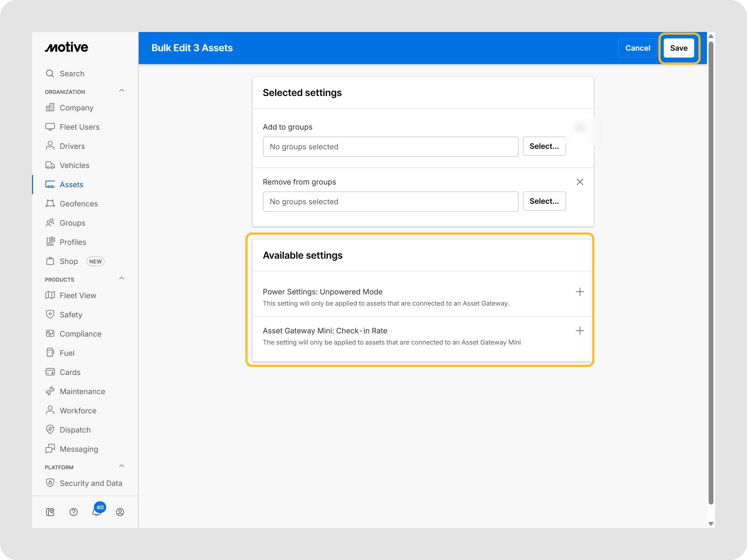Cancel the bulk edit
Screen dimensions: 747x560
tap(637, 48)
